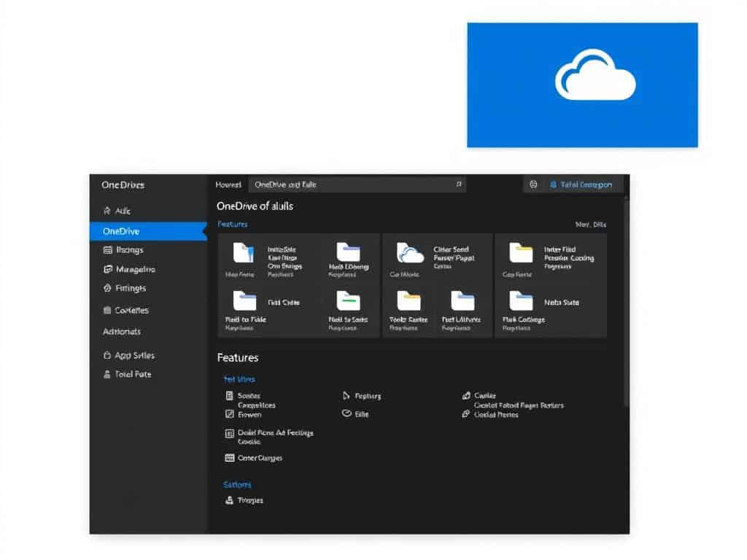Click the Eille circle icon
This screenshot has width=747, height=560.
[x=347, y=413]
